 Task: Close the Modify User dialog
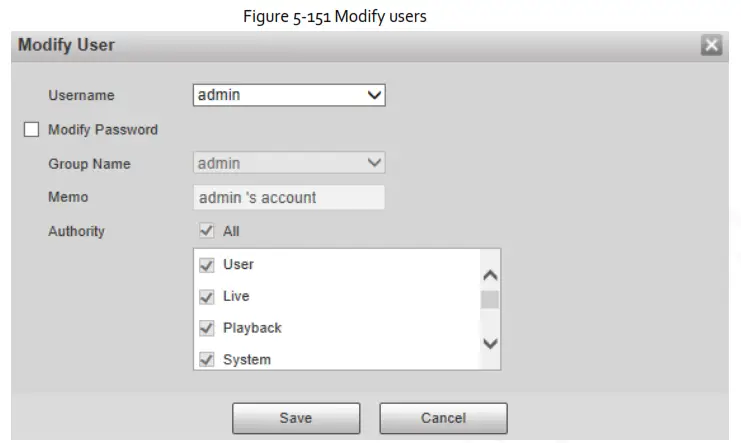(x=711, y=45)
